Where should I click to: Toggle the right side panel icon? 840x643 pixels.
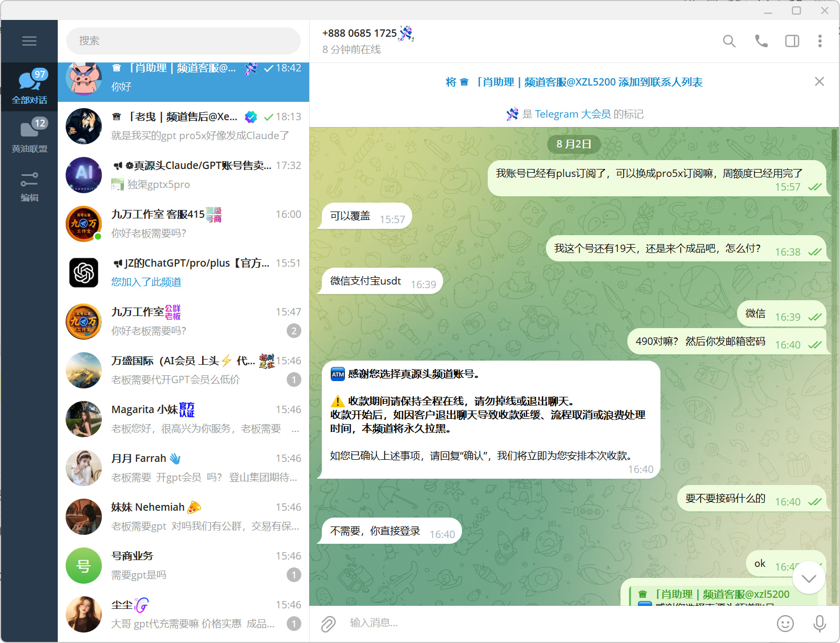click(x=792, y=41)
